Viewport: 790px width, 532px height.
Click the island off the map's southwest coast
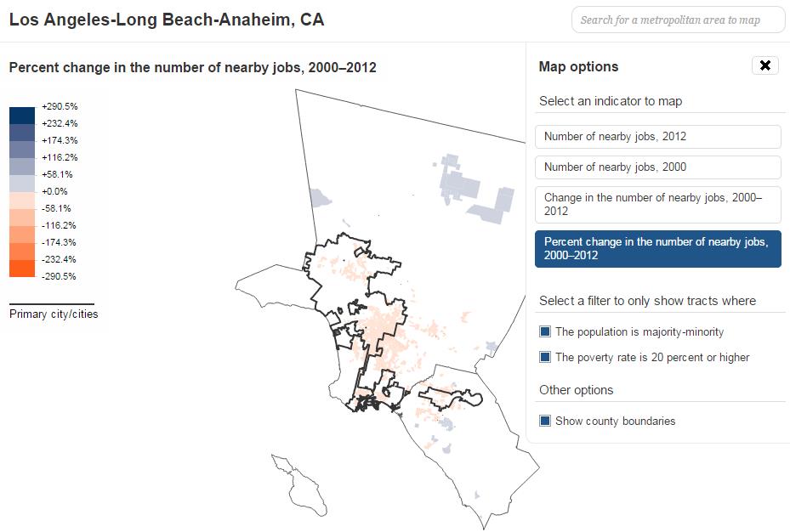point(304,489)
